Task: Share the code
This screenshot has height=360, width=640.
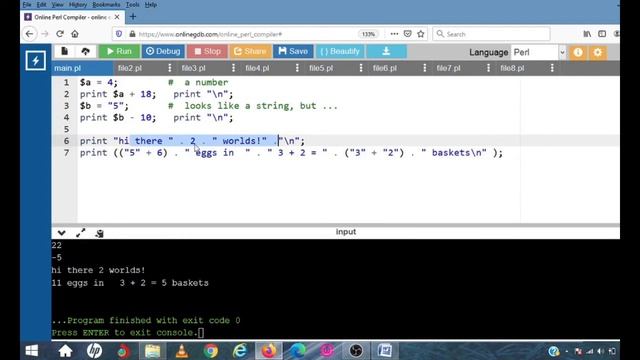Action: coord(250,51)
